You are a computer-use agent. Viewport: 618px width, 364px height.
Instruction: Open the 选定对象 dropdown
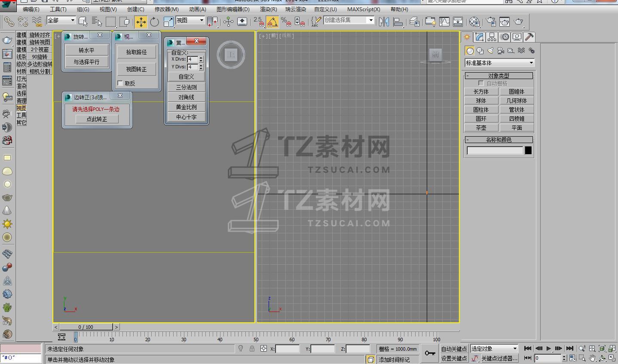494,349
